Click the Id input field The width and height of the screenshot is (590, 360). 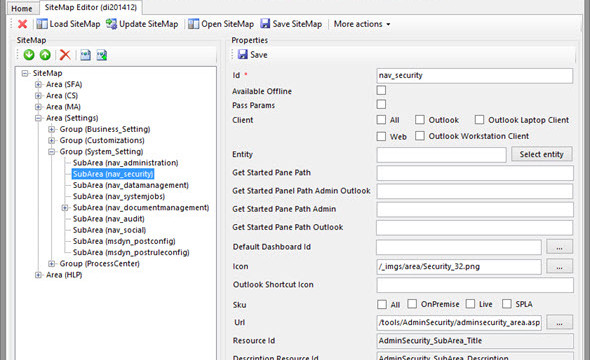pos(475,76)
